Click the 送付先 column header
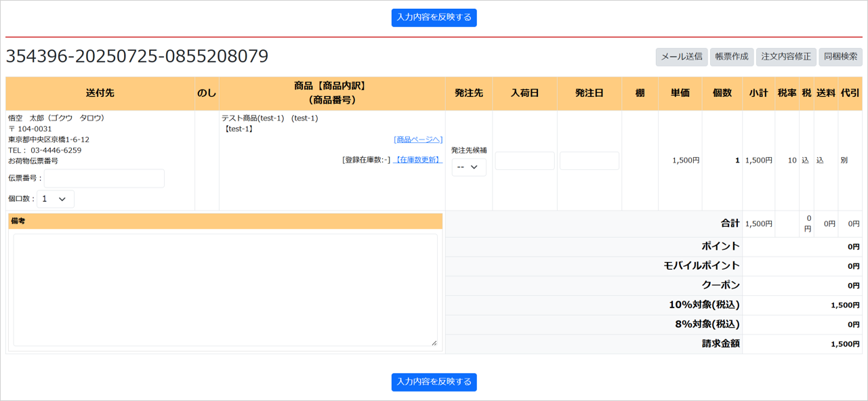This screenshot has height=401, width=868. [x=100, y=93]
